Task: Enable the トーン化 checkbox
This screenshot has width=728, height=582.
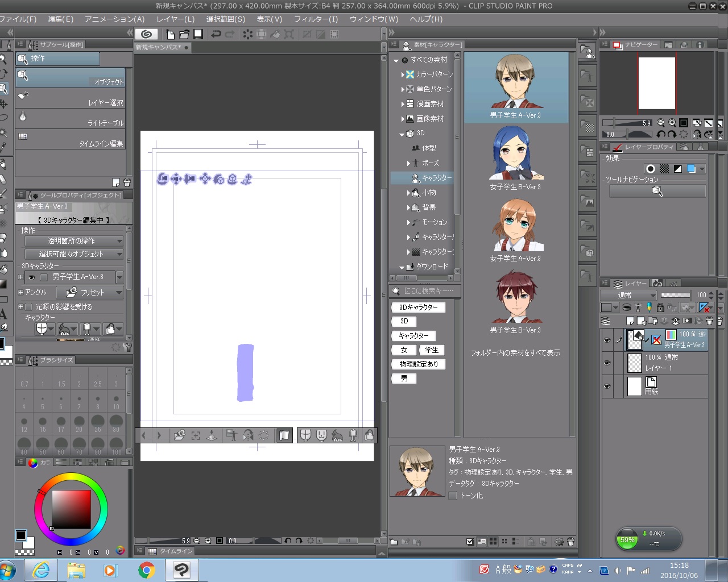Action: coord(453,496)
